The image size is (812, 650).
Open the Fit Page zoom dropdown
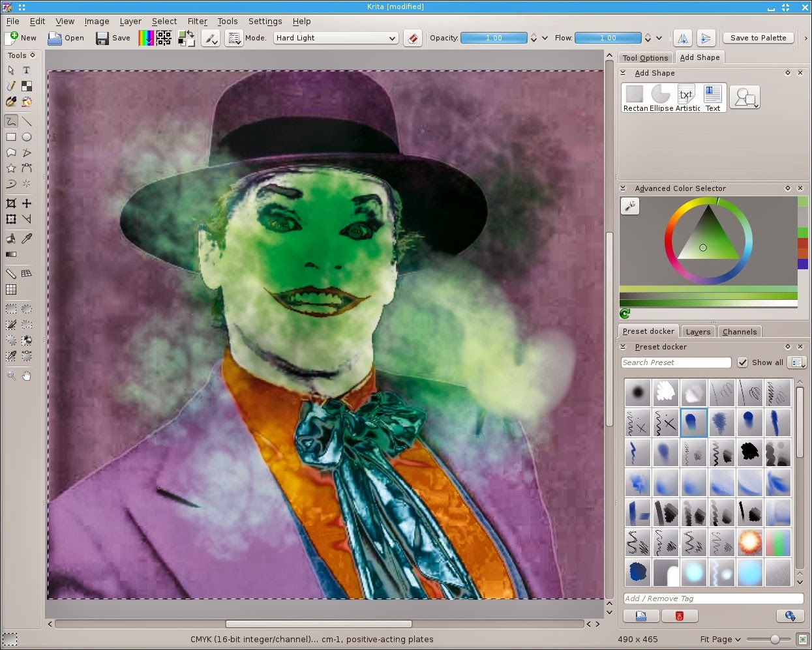coord(720,639)
